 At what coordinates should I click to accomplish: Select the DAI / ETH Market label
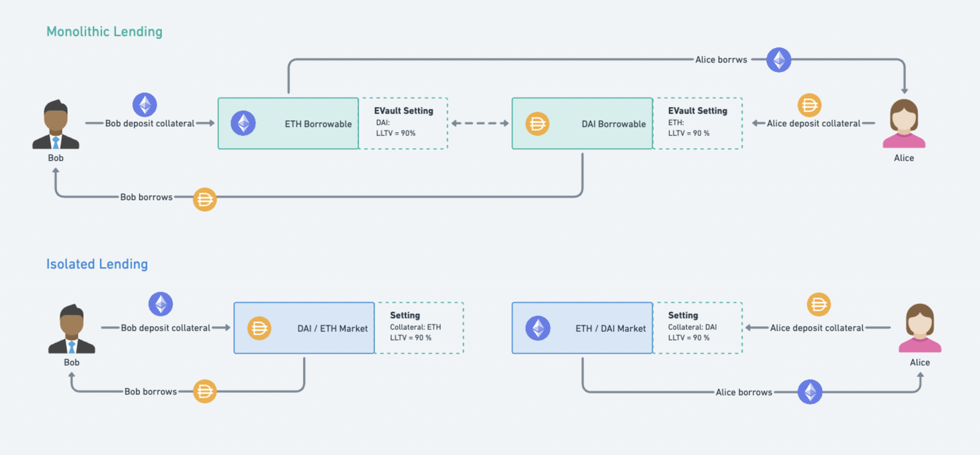pyautogui.click(x=332, y=328)
